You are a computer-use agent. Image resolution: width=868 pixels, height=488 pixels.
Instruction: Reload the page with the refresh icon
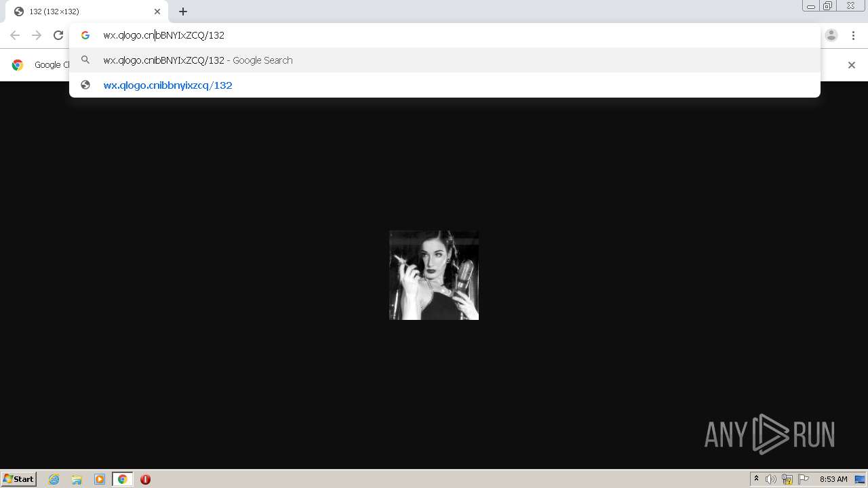58,35
